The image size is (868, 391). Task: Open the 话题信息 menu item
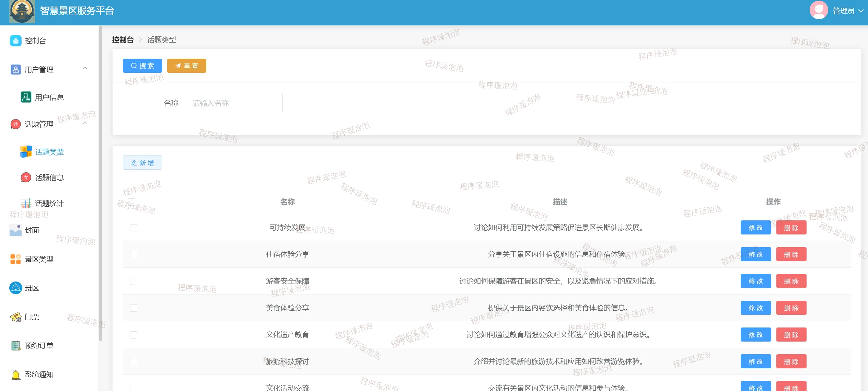pos(49,177)
